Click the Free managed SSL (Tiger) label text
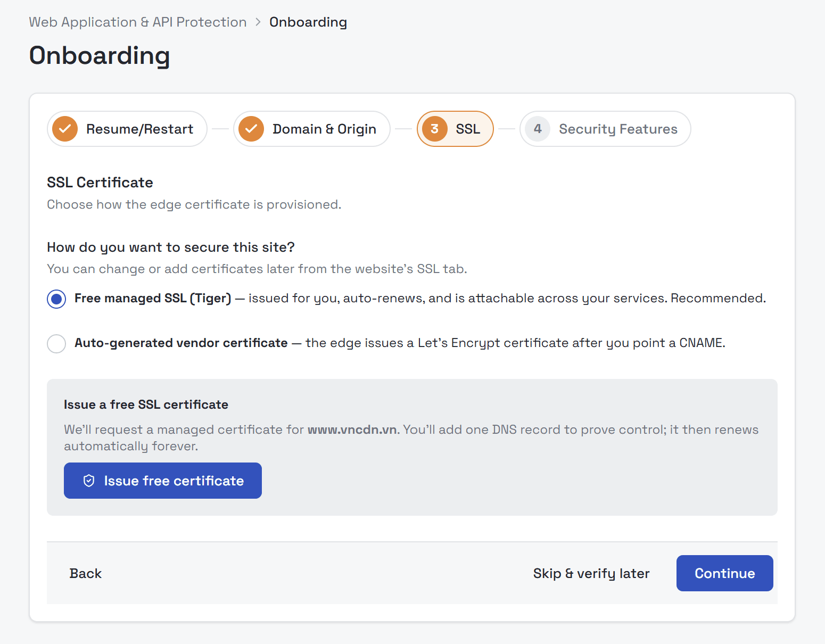 pos(153,298)
